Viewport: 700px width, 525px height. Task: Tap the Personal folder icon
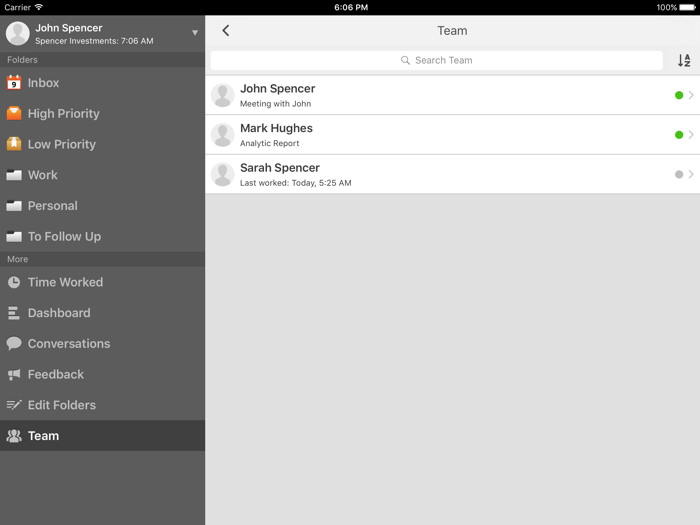[14, 206]
